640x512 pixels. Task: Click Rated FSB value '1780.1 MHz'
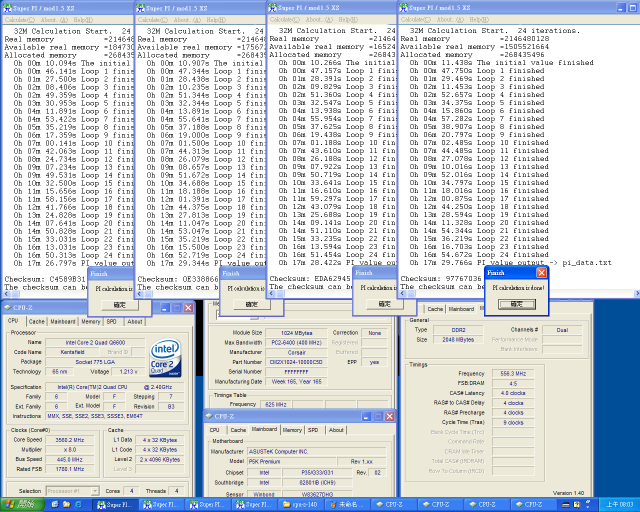tap(70, 469)
